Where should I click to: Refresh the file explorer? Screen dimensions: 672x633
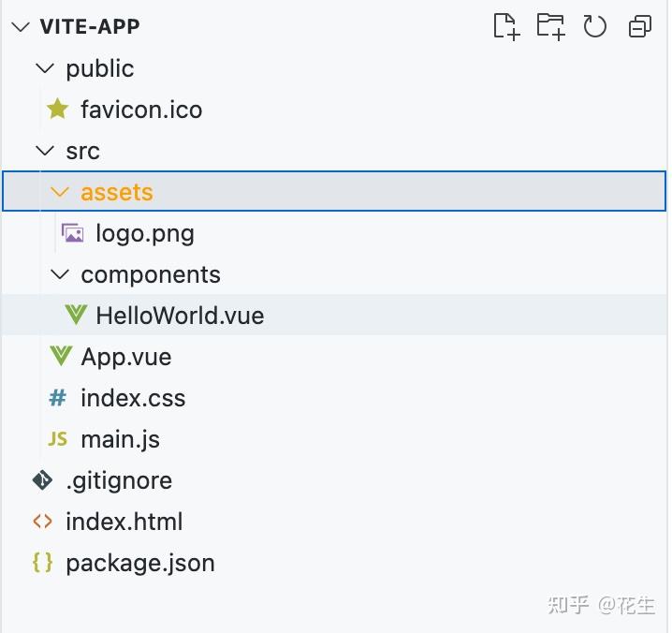click(595, 26)
